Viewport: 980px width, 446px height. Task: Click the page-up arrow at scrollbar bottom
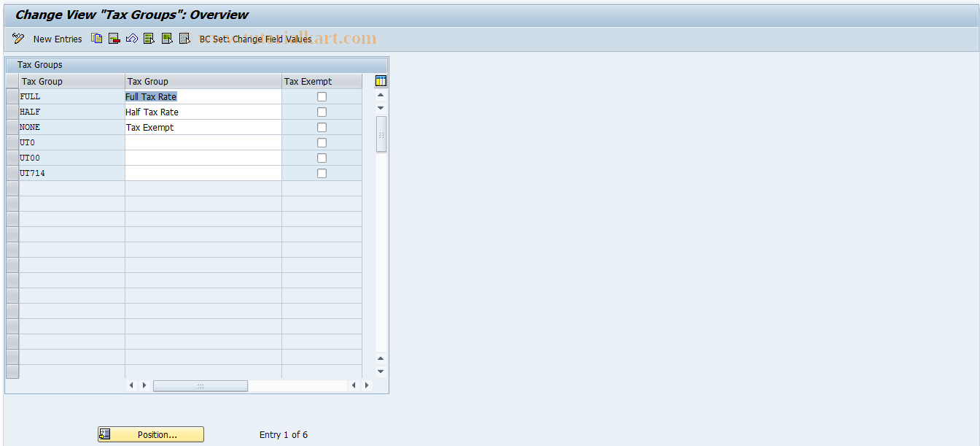click(381, 358)
